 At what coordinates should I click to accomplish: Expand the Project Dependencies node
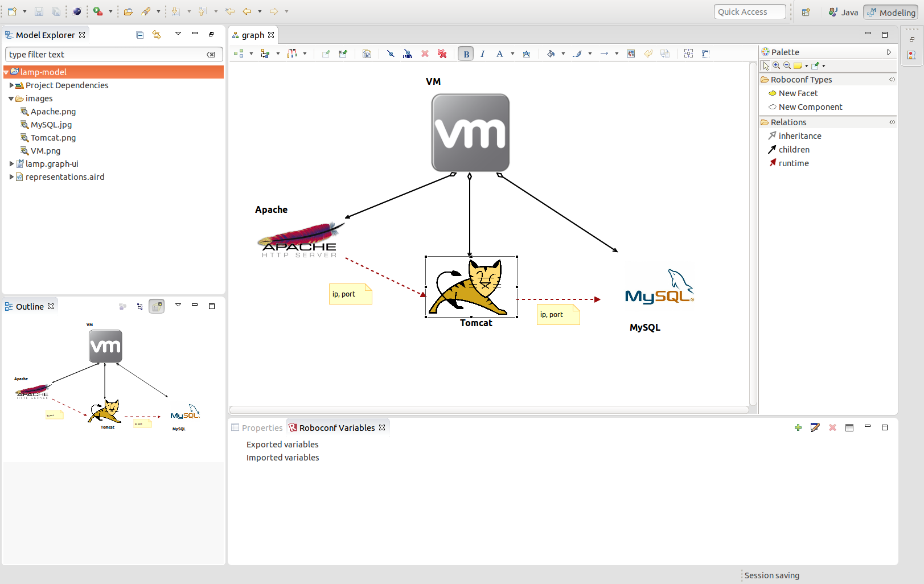click(x=11, y=85)
